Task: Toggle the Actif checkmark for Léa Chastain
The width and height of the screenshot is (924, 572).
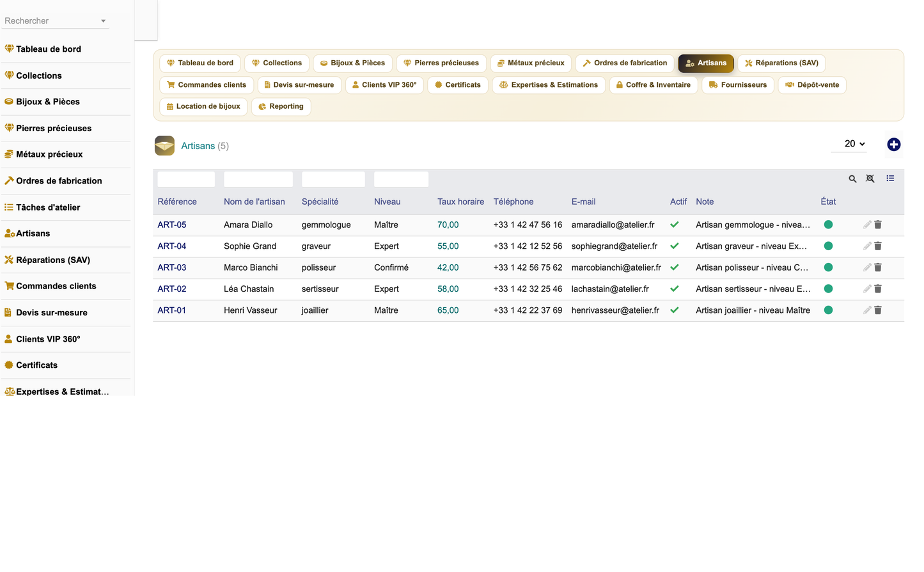Action: click(674, 289)
